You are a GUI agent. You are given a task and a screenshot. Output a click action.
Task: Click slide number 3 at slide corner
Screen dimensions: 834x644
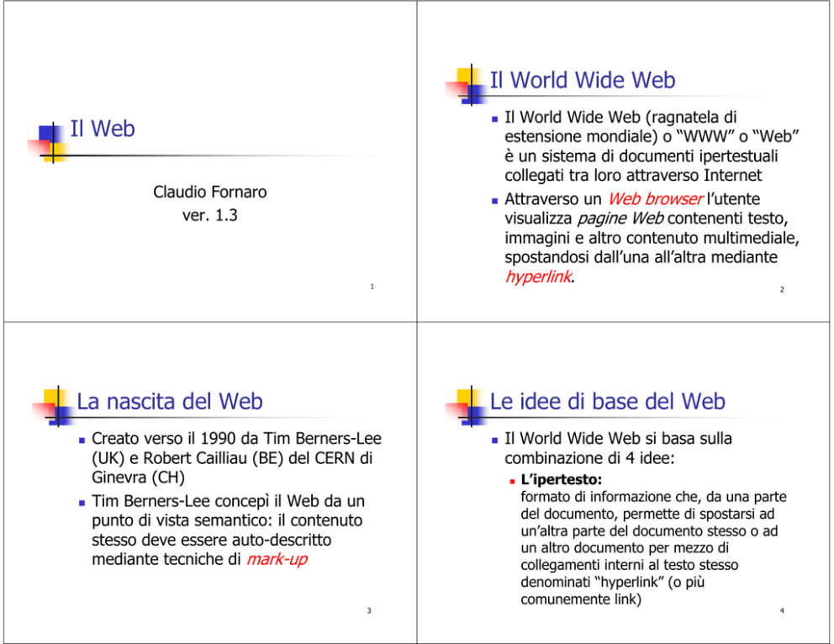[369, 610]
